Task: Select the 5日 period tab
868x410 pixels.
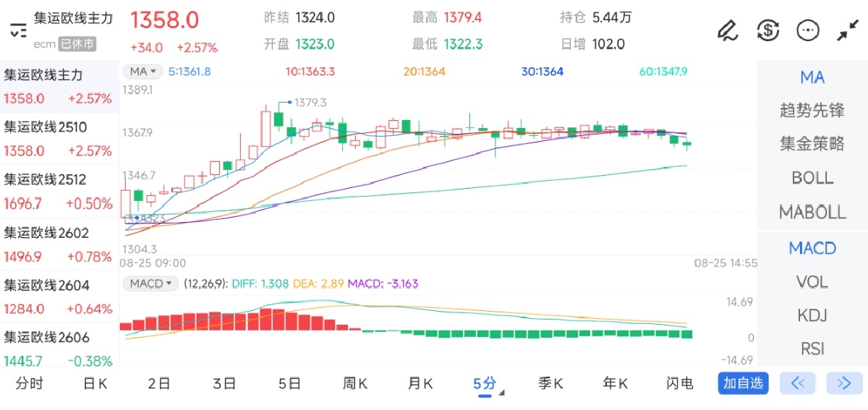Action: [289, 383]
